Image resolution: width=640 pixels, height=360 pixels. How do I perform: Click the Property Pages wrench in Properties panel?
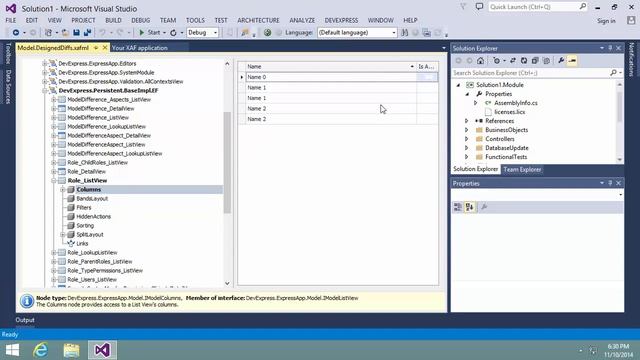pos(484,207)
